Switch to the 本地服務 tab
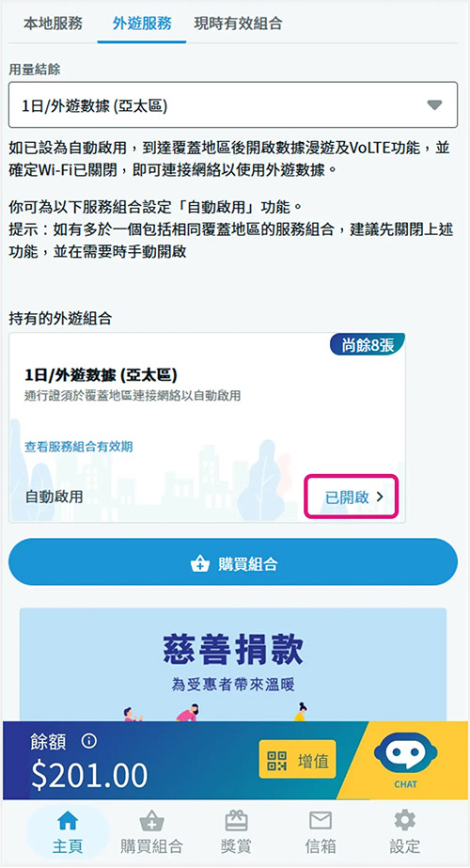The width and height of the screenshot is (470, 868). pyautogui.click(x=54, y=24)
